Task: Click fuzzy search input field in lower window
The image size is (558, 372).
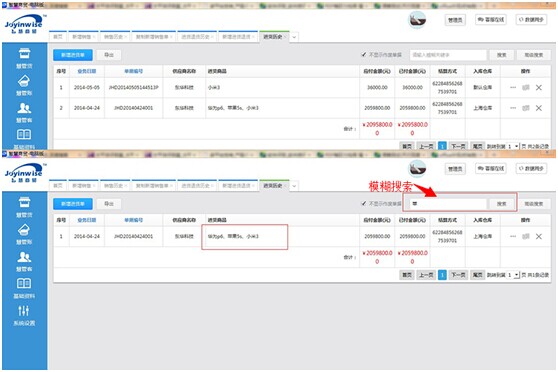Action: pyautogui.click(x=448, y=204)
